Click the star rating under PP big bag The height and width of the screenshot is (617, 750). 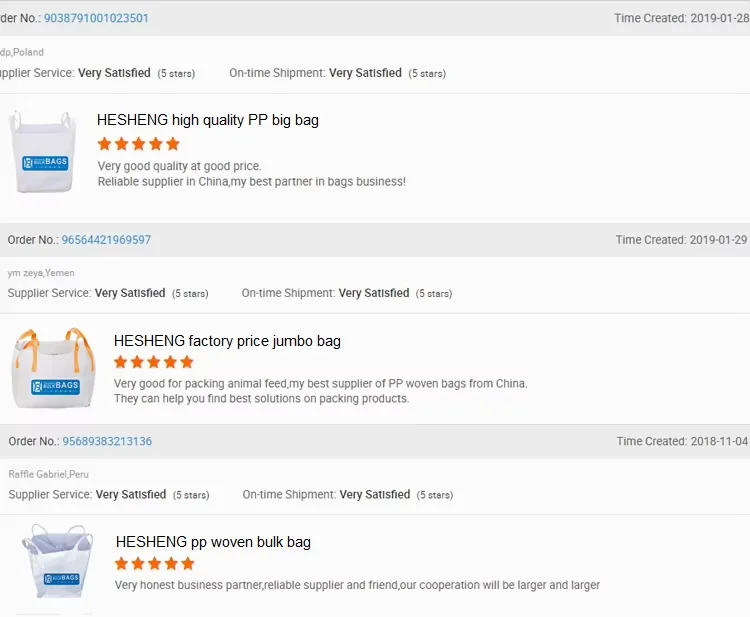click(138, 144)
